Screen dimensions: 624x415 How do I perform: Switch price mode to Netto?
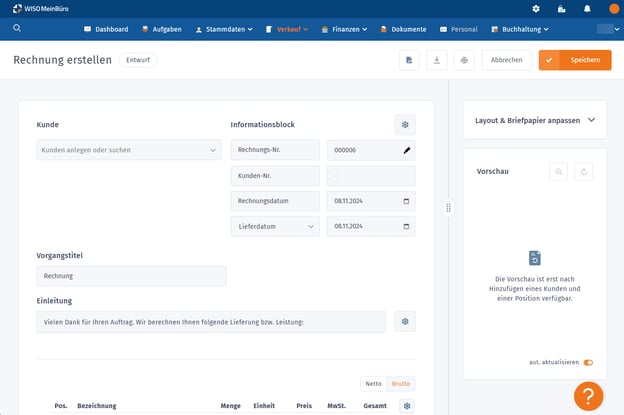(373, 383)
